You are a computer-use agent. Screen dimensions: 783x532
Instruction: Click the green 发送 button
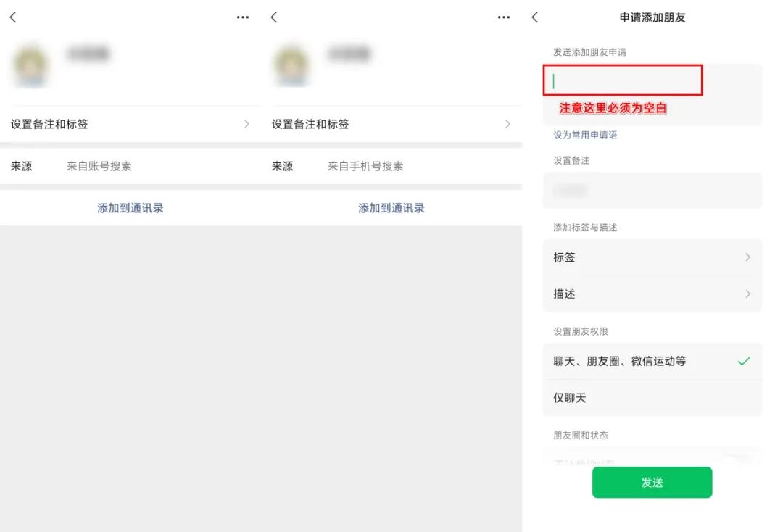coord(652,483)
